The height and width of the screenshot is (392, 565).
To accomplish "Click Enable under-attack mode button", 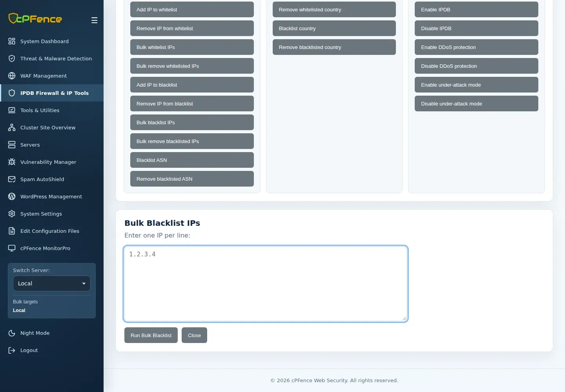I will 476,85.
